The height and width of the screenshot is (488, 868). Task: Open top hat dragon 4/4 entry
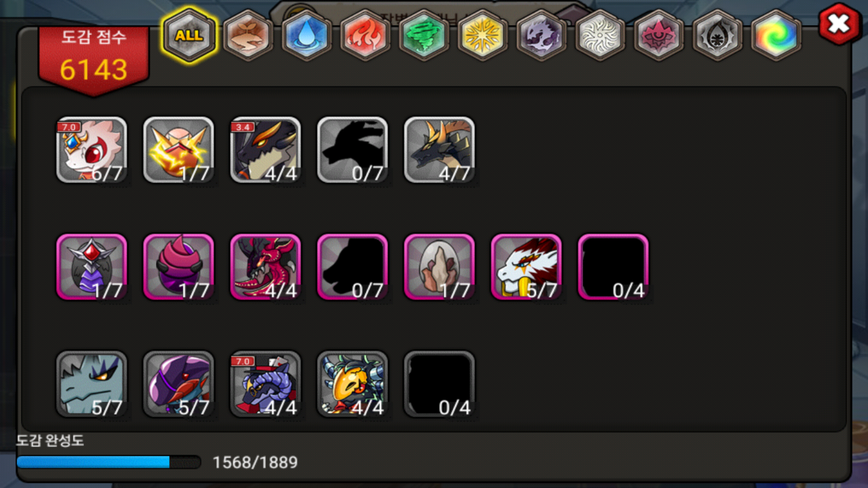coord(265,384)
